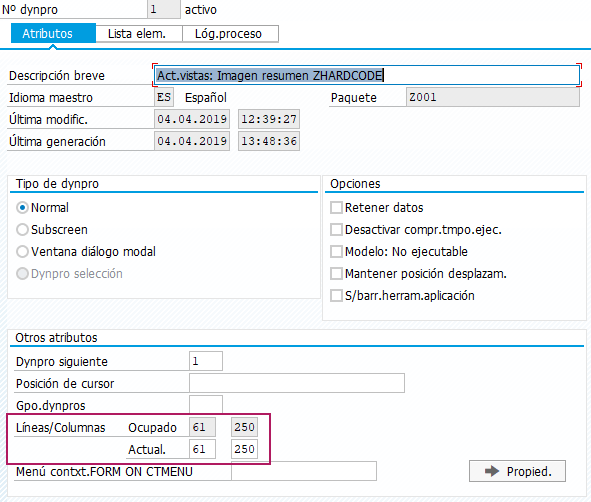The width and height of the screenshot is (591, 502).
Task: Click the Nº dynpro field showing 1
Action: pos(164,9)
